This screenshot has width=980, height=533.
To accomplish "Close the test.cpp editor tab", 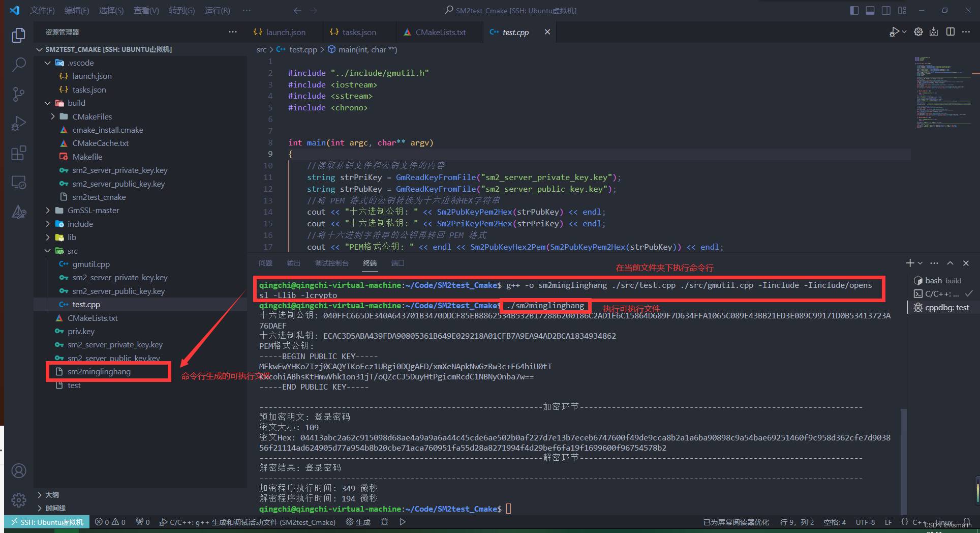I will (x=547, y=32).
